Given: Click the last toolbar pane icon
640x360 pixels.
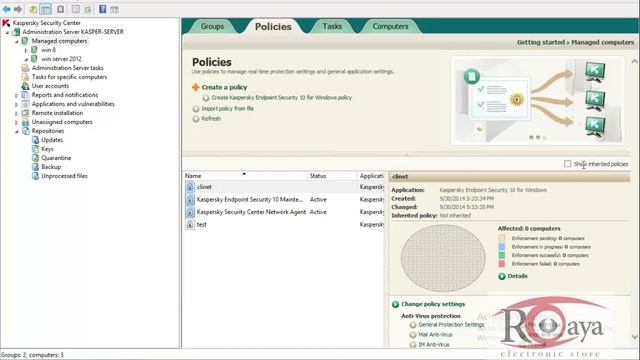Looking at the screenshot, I should pyautogui.click(x=114, y=9).
